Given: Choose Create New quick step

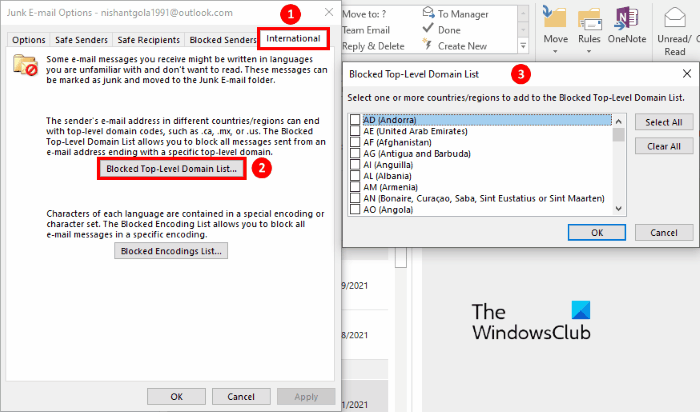Looking at the screenshot, I should [x=454, y=46].
